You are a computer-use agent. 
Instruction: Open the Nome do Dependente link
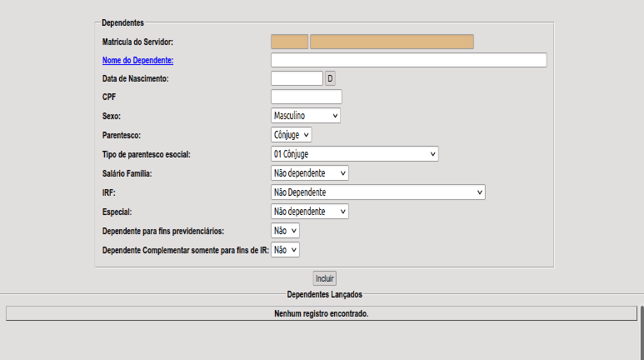click(x=142, y=60)
